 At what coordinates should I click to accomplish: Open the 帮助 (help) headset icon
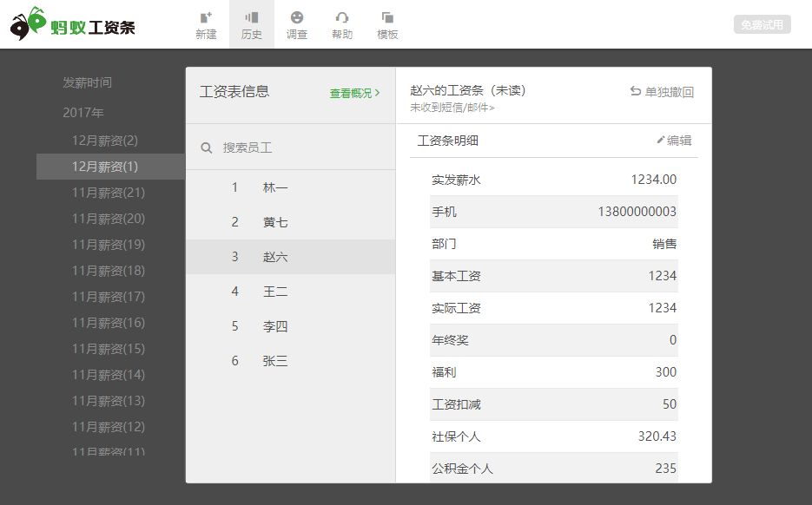click(342, 25)
